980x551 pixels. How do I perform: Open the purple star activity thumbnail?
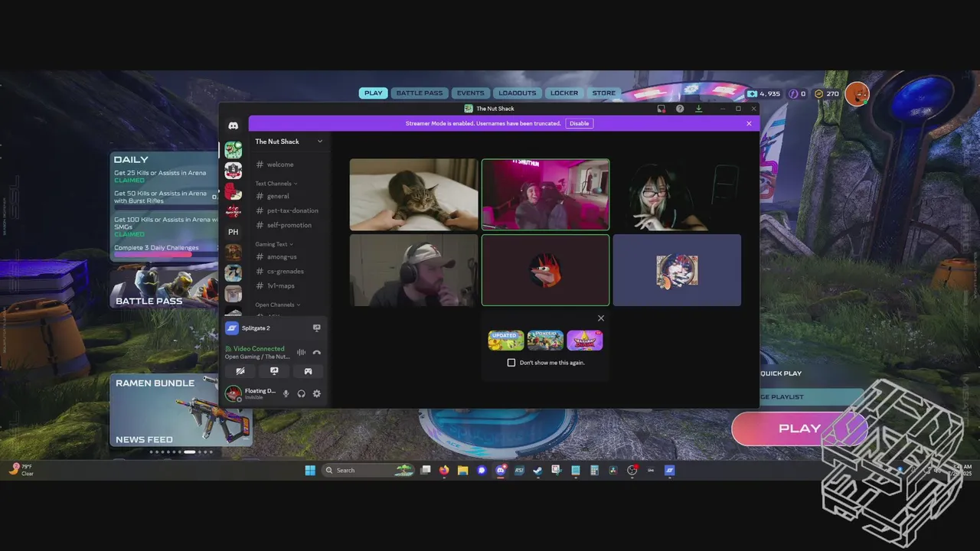tap(585, 341)
